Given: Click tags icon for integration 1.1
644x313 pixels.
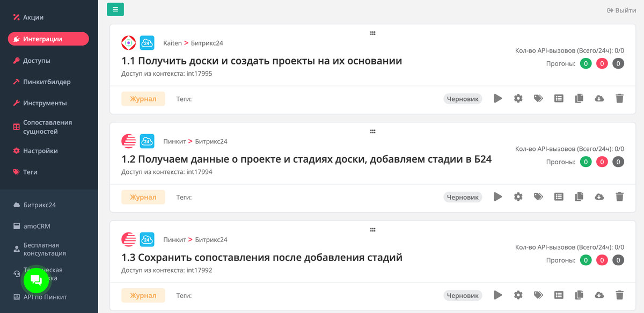Looking at the screenshot, I should 538,98.
